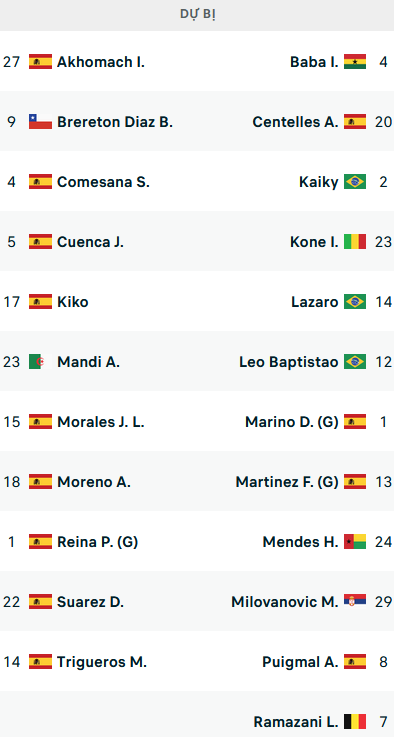The height and width of the screenshot is (737, 394).
Task: Open Lazaro player details
Action: click(x=315, y=302)
